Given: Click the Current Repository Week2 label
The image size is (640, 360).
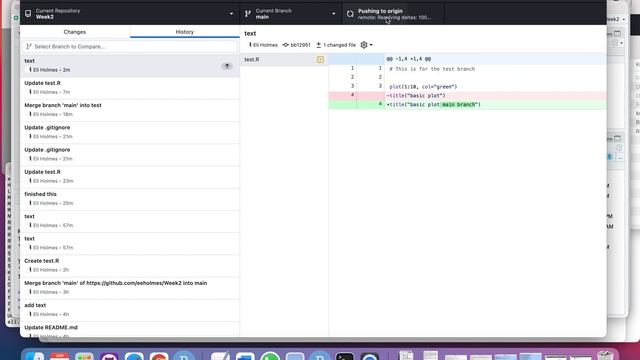Looking at the screenshot, I should [58, 14].
